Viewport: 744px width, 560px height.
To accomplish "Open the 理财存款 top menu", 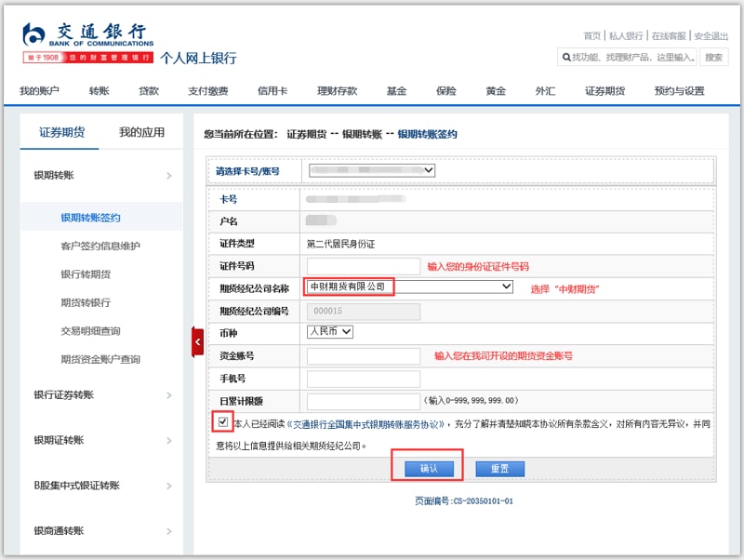I will (337, 91).
